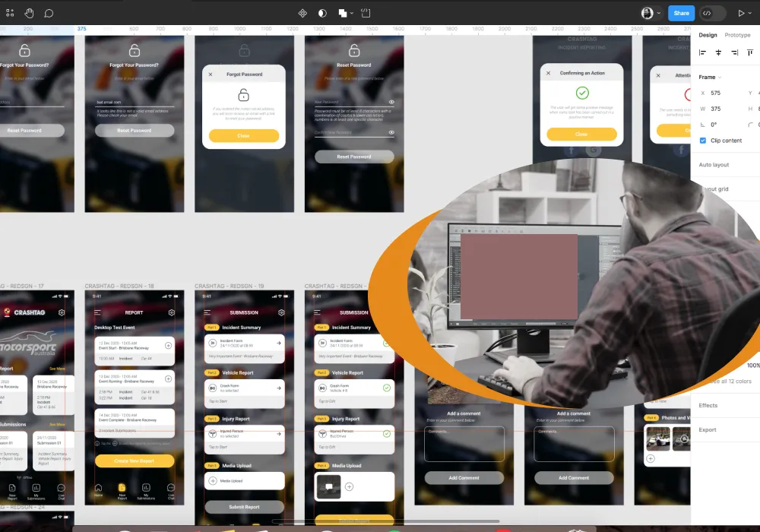Switch to the Design tab
This screenshot has height=532, width=760.
tap(708, 35)
